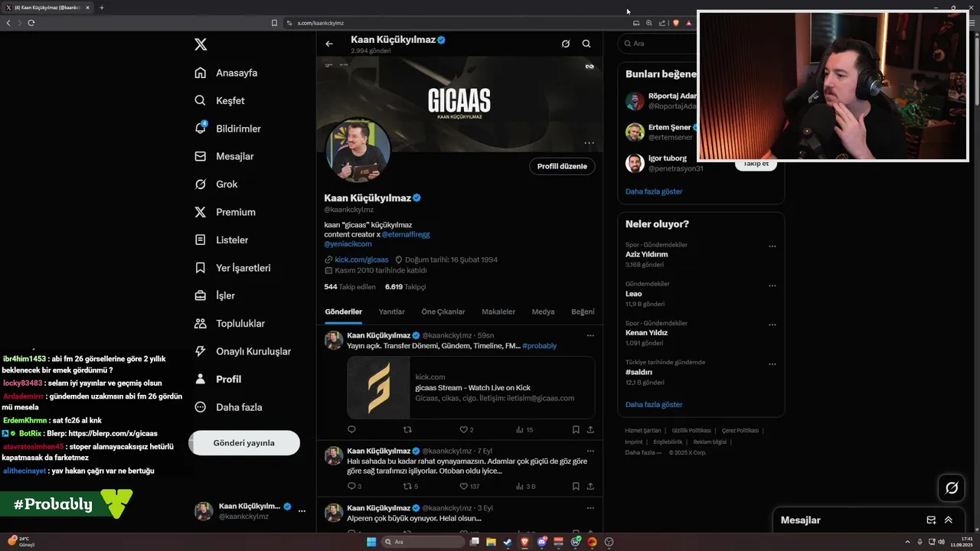Image resolution: width=980 pixels, height=551 pixels.
Task: Click 'Profili düzenle' button
Action: pos(562,166)
